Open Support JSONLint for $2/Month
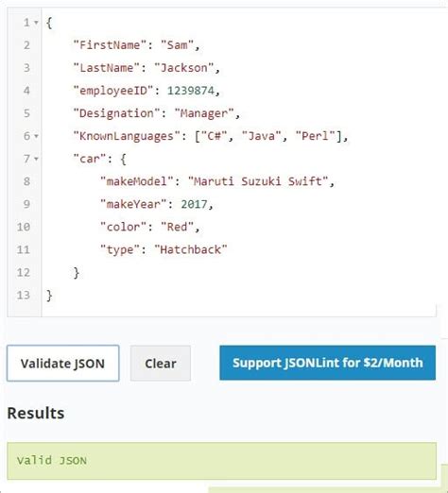The height and width of the screenshot is (493, 448). point(328,363)
